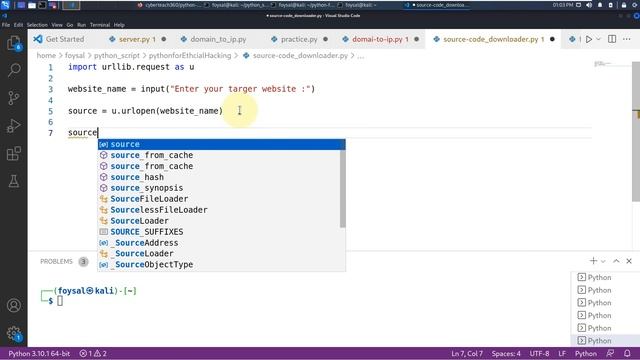Split the editor to the right
This screenshot has height=360, width=640.
pos(612,39)
